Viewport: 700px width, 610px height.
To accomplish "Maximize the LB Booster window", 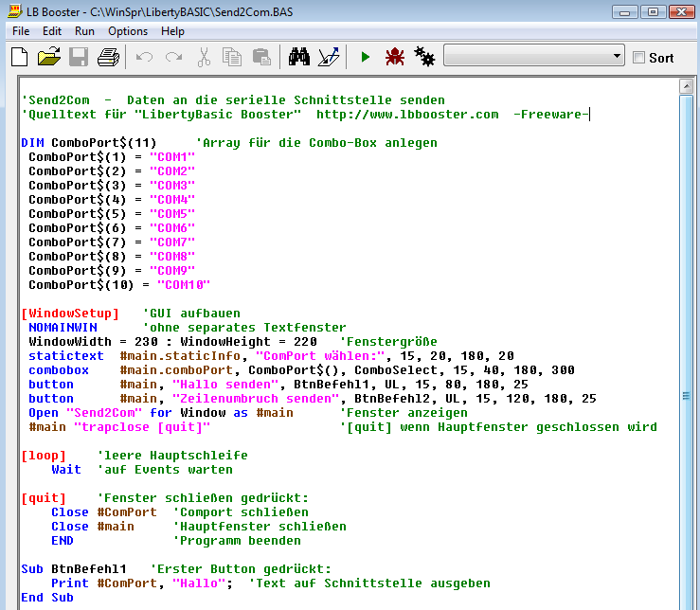I will click(x=653, y=11).
